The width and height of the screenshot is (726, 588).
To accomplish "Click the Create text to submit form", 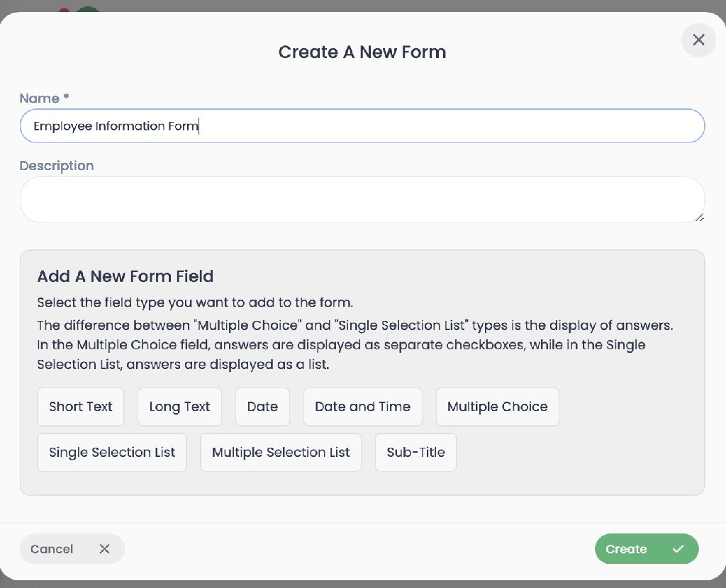I will click(x=626, y=549).
